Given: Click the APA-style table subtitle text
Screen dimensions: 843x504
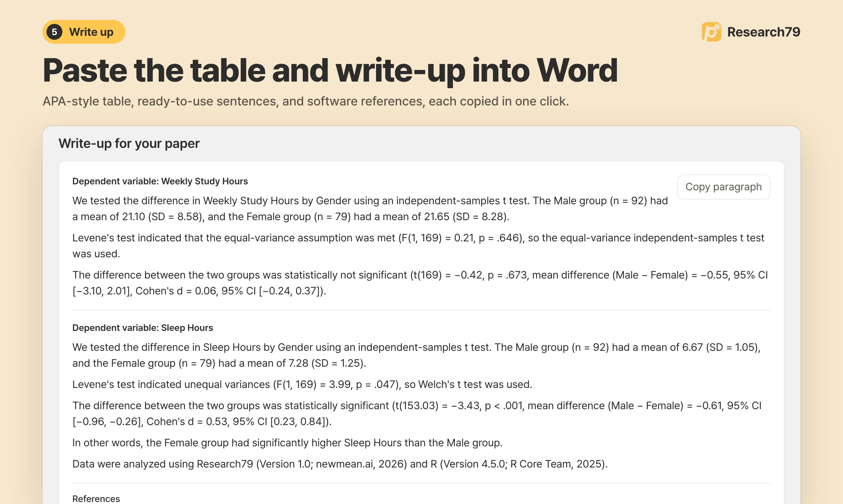Looking at the screenshot, I should point(306,101).
